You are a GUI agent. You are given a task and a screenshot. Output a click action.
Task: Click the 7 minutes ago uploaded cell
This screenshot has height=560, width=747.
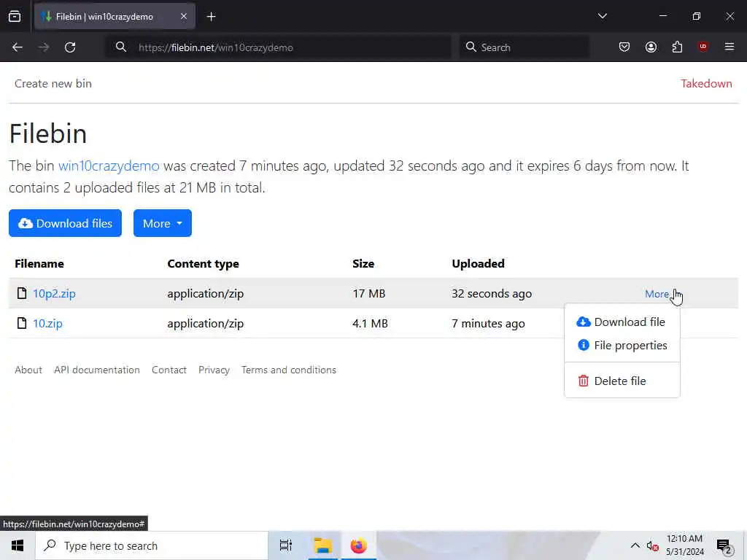[488, 323]
